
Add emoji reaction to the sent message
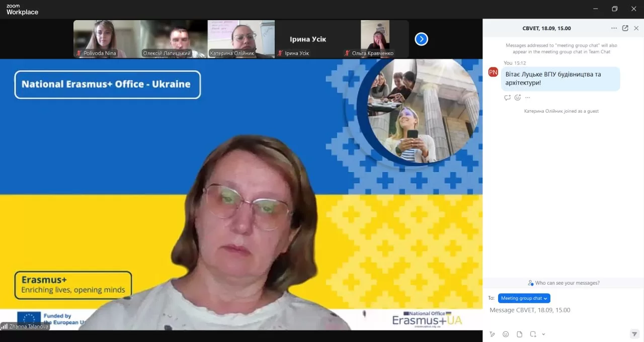pos(517,98)
